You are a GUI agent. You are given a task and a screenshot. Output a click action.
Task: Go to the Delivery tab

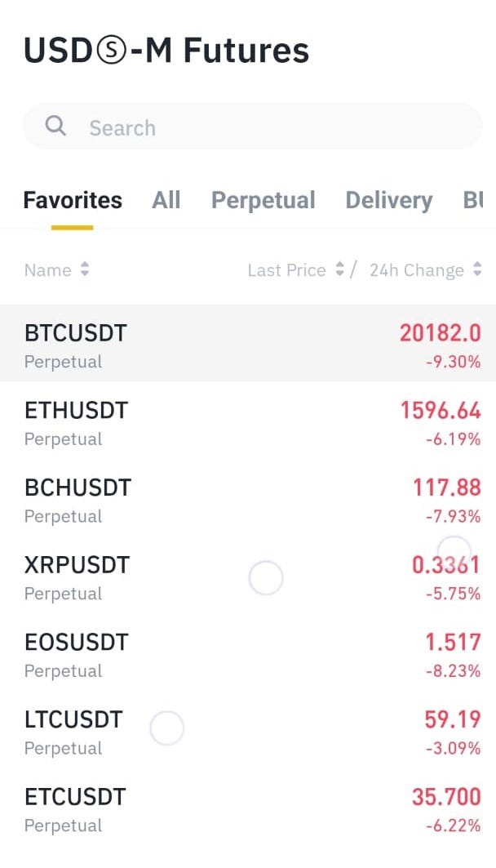click(x=388, y=200)
